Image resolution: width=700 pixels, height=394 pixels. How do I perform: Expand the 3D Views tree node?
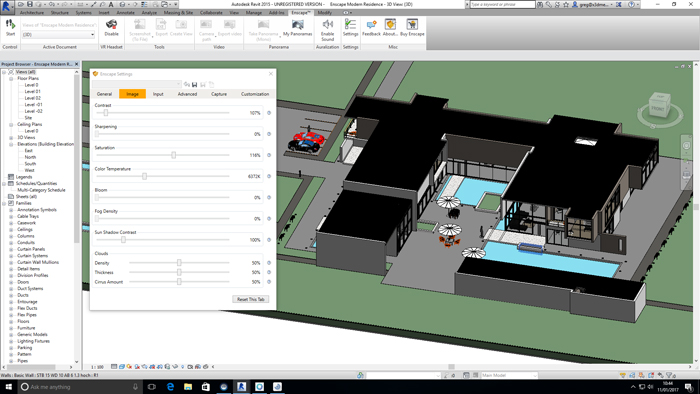click(11, 137)
